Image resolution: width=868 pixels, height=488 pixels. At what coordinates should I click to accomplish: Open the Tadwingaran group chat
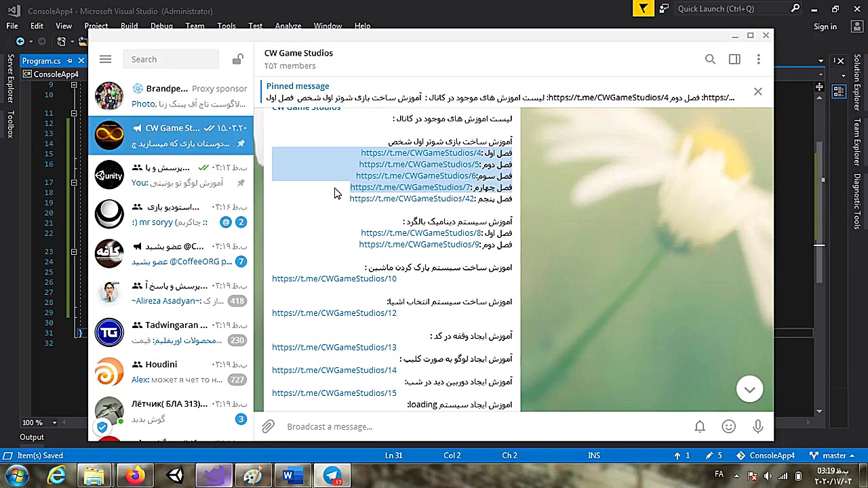pyautogui.click(x=171, y=333)
